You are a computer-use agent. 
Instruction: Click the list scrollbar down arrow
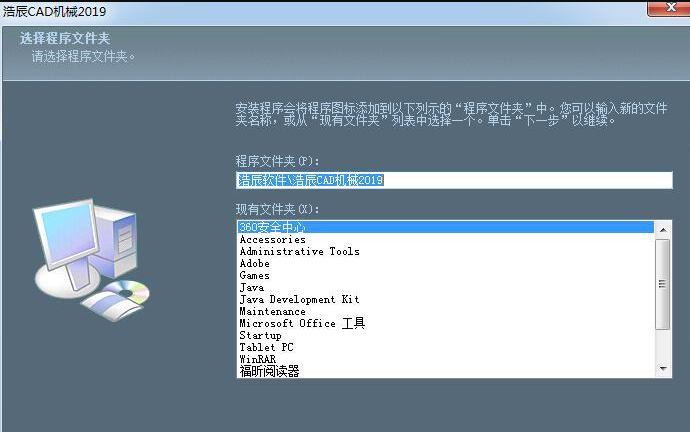click(x=663, y=369)
